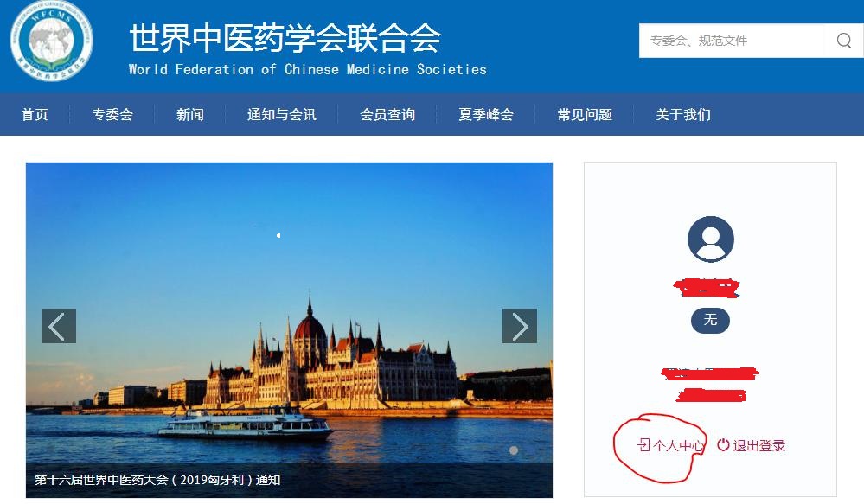Click the power icon beside 退出登录
The height and width of the screenshot is (504, 864).
click(723, 444)
